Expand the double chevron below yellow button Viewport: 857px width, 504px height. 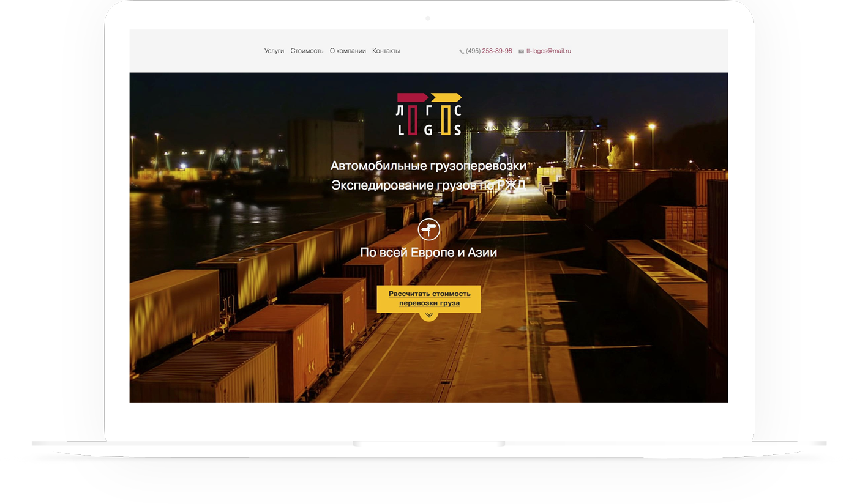(428, 316)
